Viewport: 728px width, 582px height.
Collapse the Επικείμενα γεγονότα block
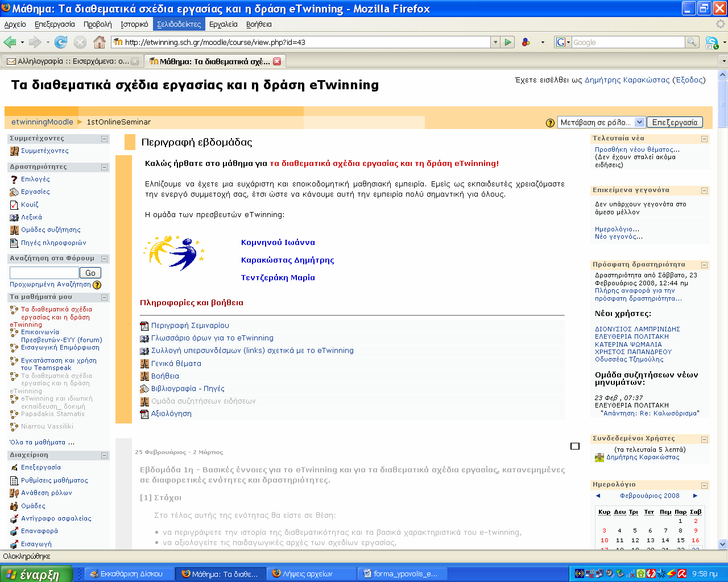pos(704,190)
